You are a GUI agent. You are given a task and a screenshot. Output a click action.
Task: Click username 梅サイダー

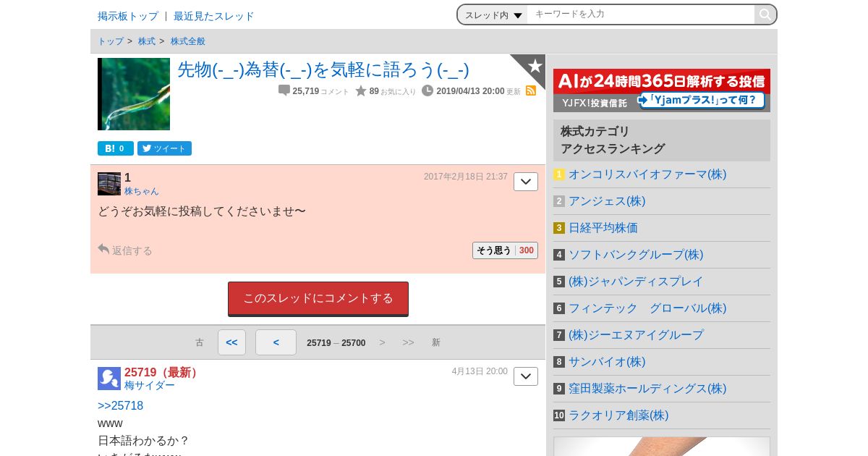pos(150,385)
